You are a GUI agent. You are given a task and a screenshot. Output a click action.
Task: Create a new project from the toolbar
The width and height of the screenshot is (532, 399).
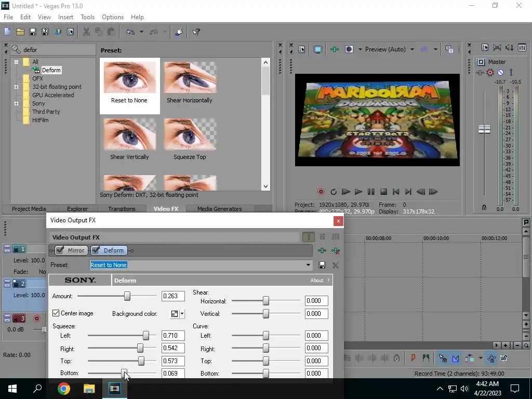click(x=7, y=32)
